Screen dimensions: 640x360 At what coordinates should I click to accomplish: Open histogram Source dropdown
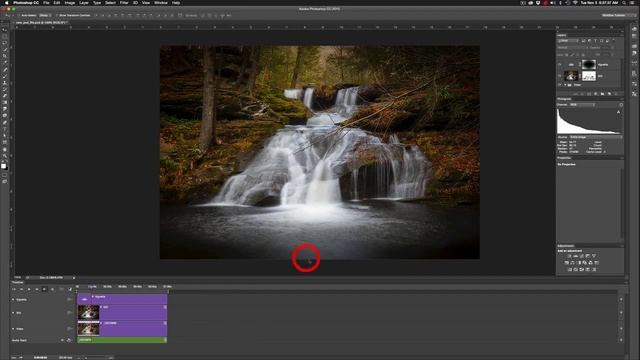596,137
